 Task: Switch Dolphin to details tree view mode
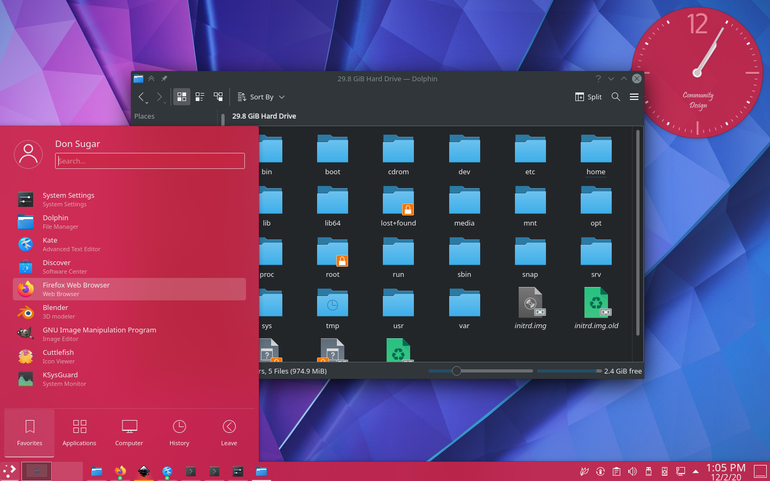218,97
